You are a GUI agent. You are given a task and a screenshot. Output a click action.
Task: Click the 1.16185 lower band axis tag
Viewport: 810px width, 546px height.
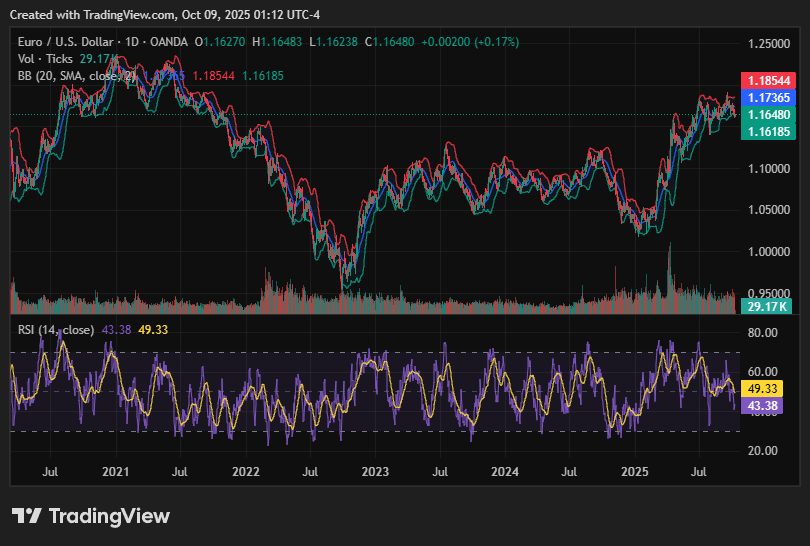pos(767,132)
